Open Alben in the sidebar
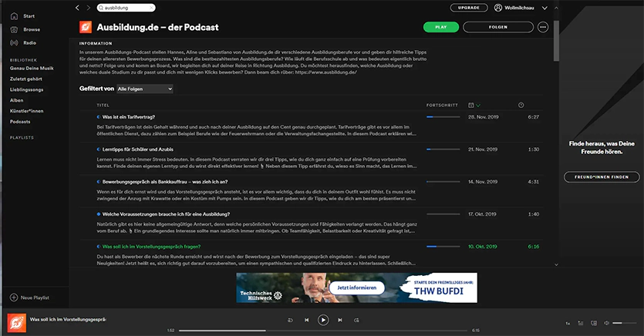 click(16, 100)
